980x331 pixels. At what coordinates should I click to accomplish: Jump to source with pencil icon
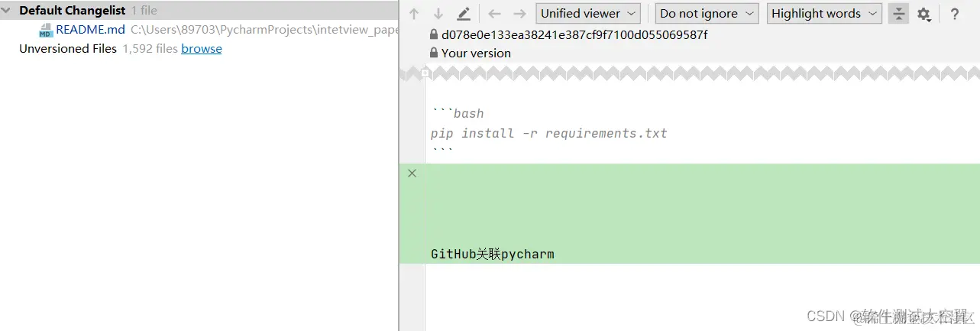(x=464, y=14)
